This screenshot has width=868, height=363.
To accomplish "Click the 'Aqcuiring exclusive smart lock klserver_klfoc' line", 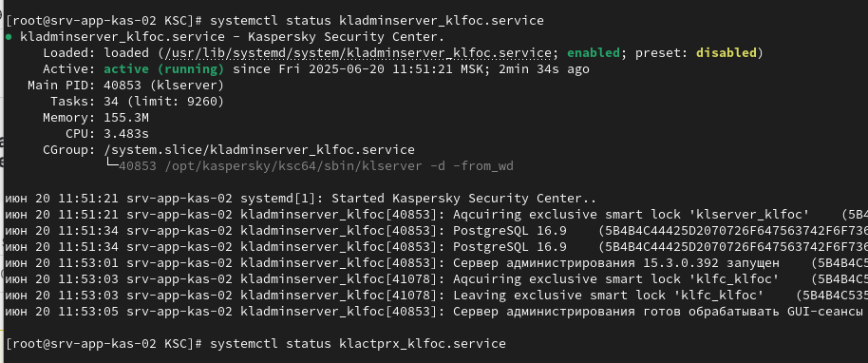I will (x=434, y=215).
